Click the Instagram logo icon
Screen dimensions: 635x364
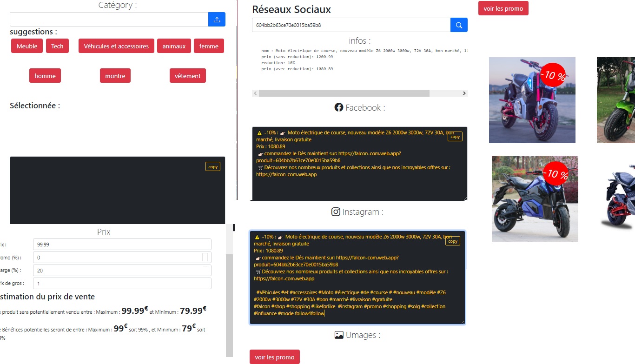click(336, 212)
